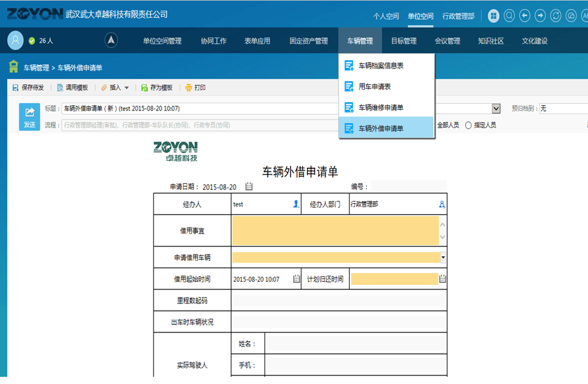
Task: Click the Send (发送) button
Action: coord(29,116)
